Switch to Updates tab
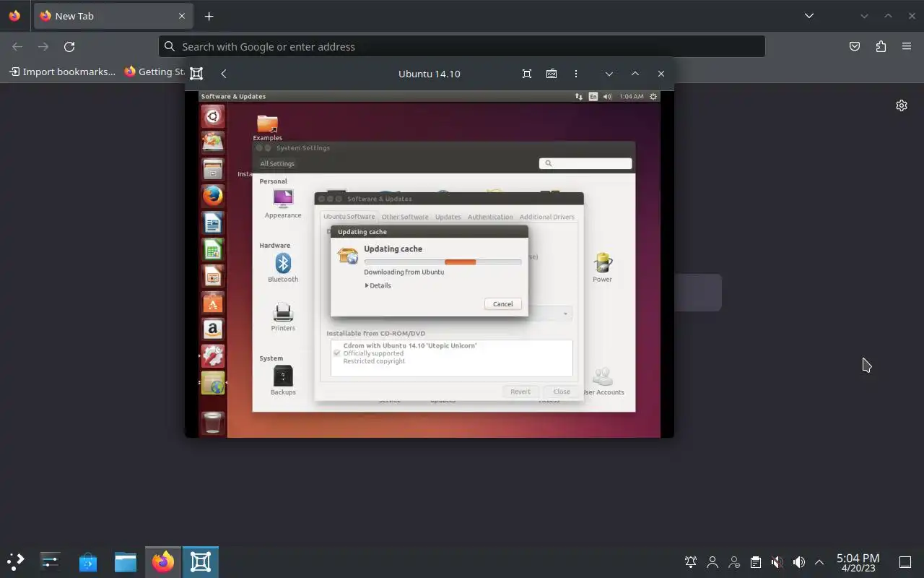 click(x=448, y=217)
